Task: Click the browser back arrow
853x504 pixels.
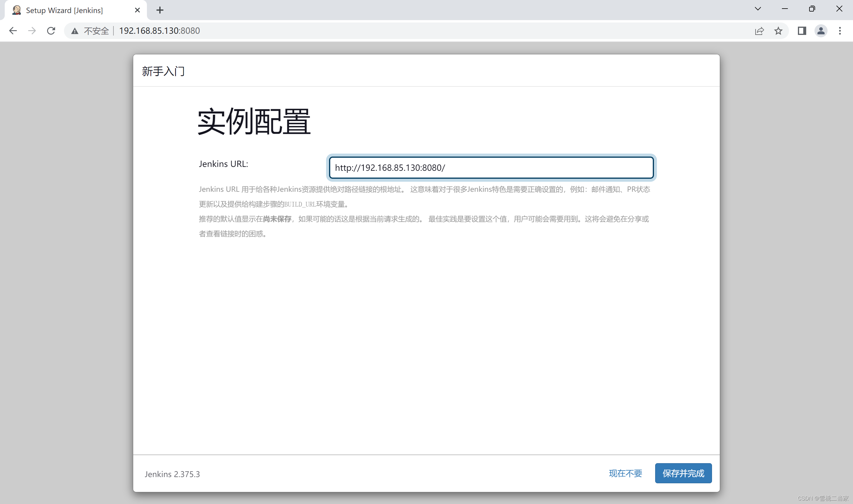Action: tap(13, 31)
